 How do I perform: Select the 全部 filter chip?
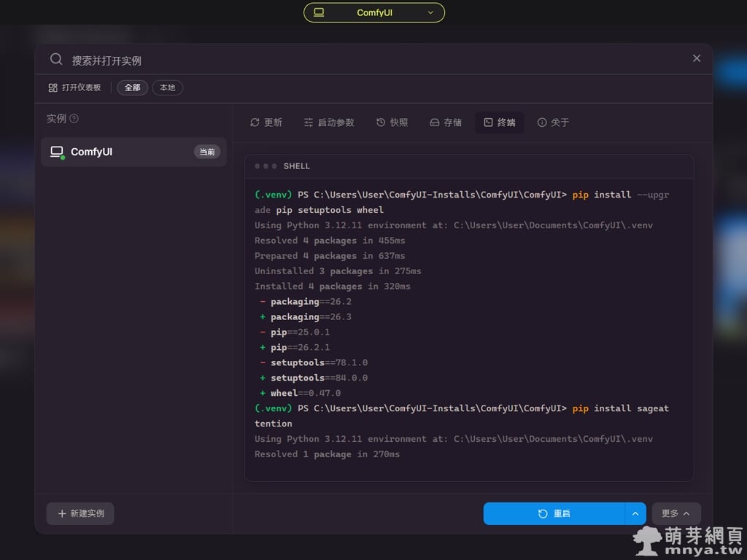point(133,87)
